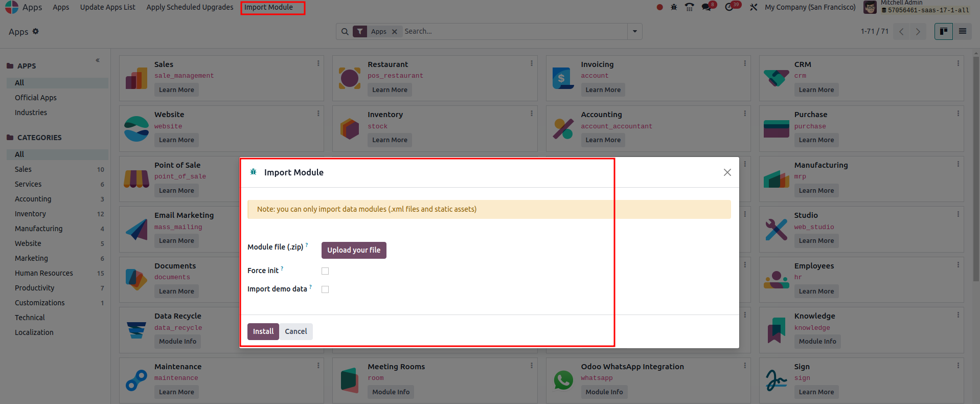Viewport: 980px width, 404px height.
Task: Click the Inventory app icon
Action: tap(350, 129)
